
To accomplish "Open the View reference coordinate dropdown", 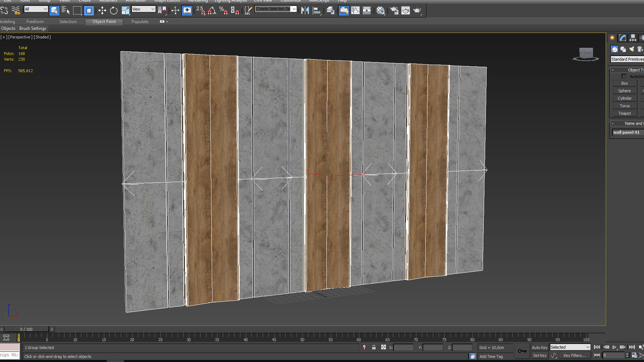I will click(x=143, y=9).
